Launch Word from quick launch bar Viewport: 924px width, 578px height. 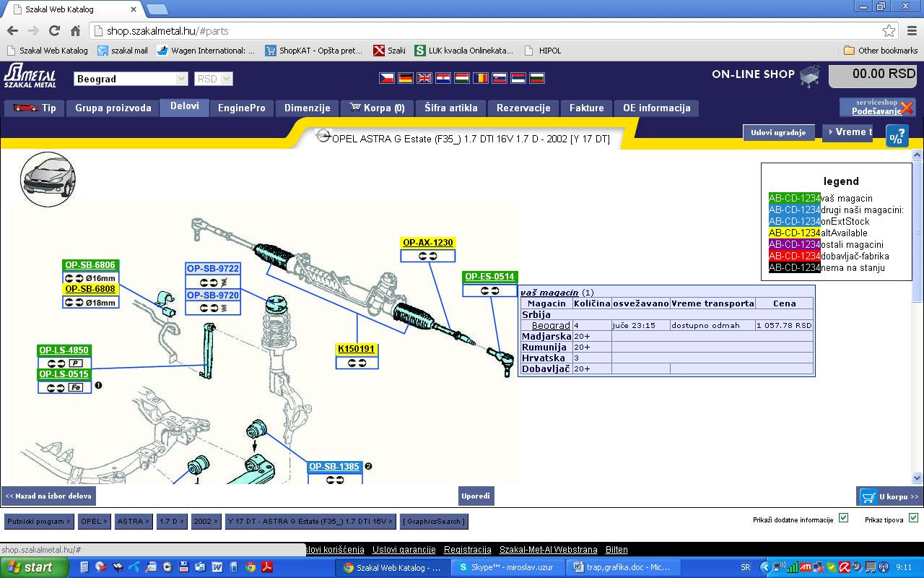(x=217, y=567)
